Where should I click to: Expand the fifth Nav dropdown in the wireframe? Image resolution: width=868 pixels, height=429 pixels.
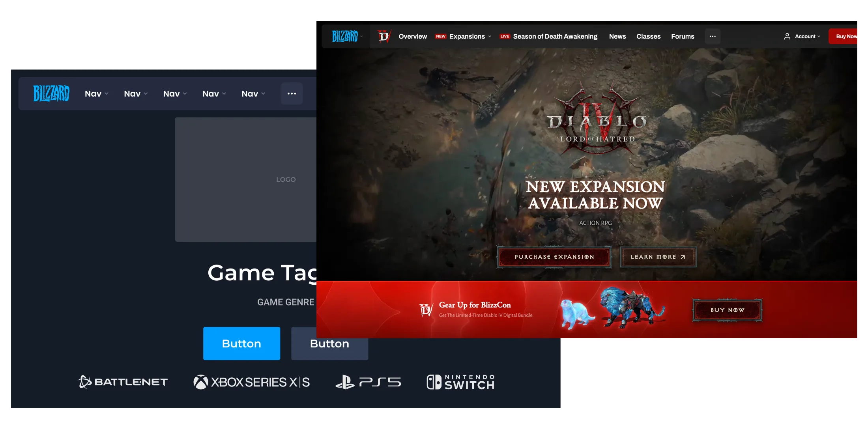tap(253, 94)
